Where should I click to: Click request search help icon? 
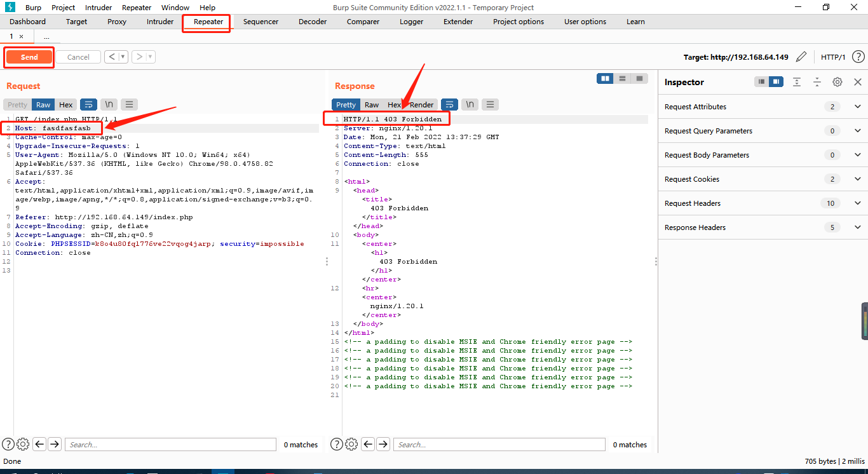(x=8, y=444)
